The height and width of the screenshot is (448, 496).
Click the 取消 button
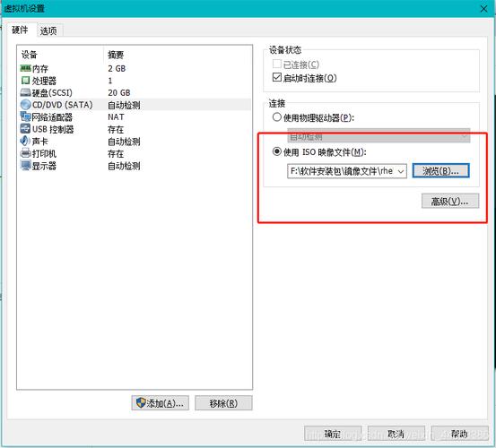396,434
